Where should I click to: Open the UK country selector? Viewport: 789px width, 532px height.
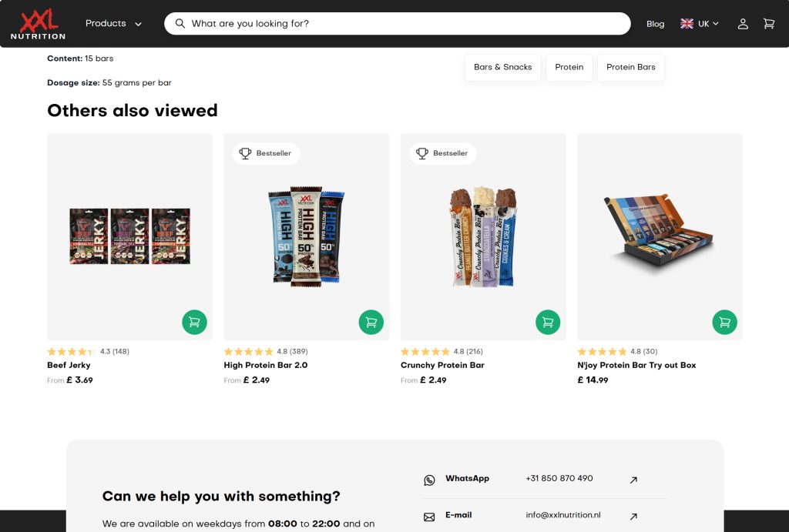tap(700, 24)
